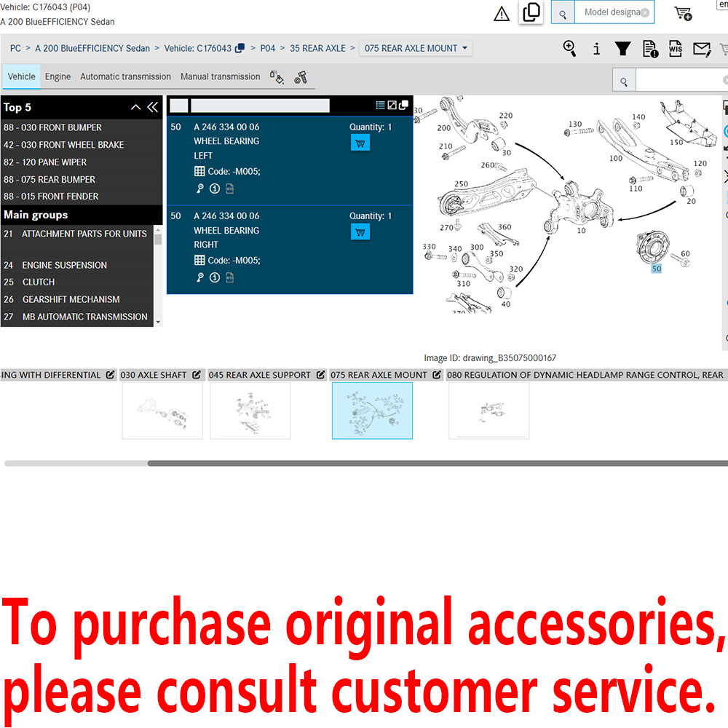
Task: Click the main groups scroll down arrow
Action: (x=158, y=322)
